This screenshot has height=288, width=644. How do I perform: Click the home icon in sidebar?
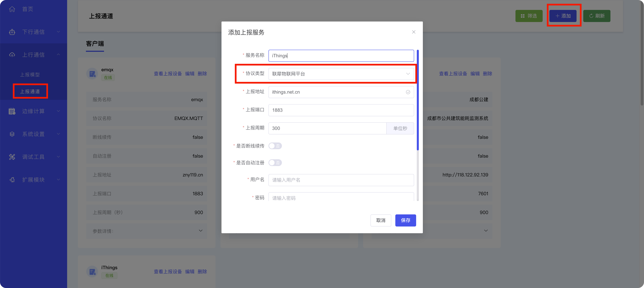(12, 9)
